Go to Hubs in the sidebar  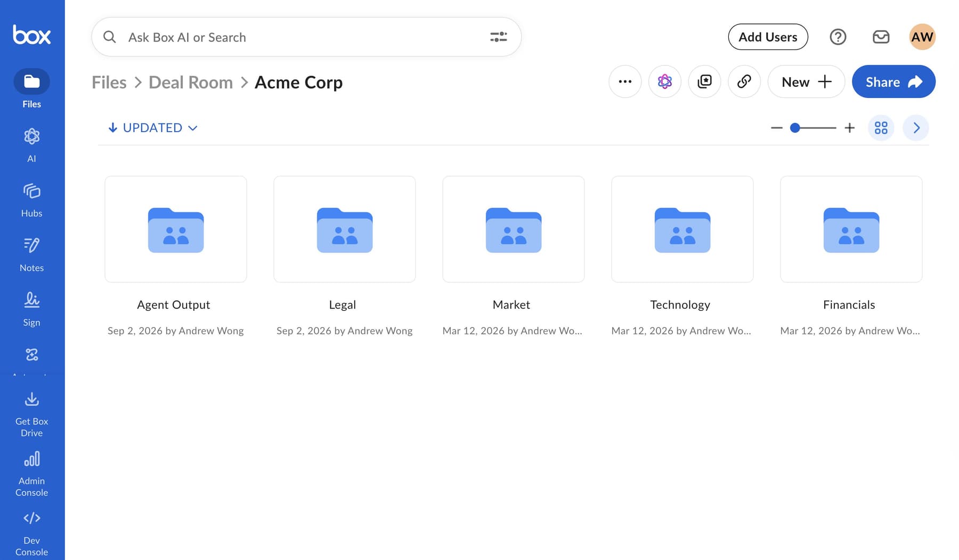(x=32, y=200)
